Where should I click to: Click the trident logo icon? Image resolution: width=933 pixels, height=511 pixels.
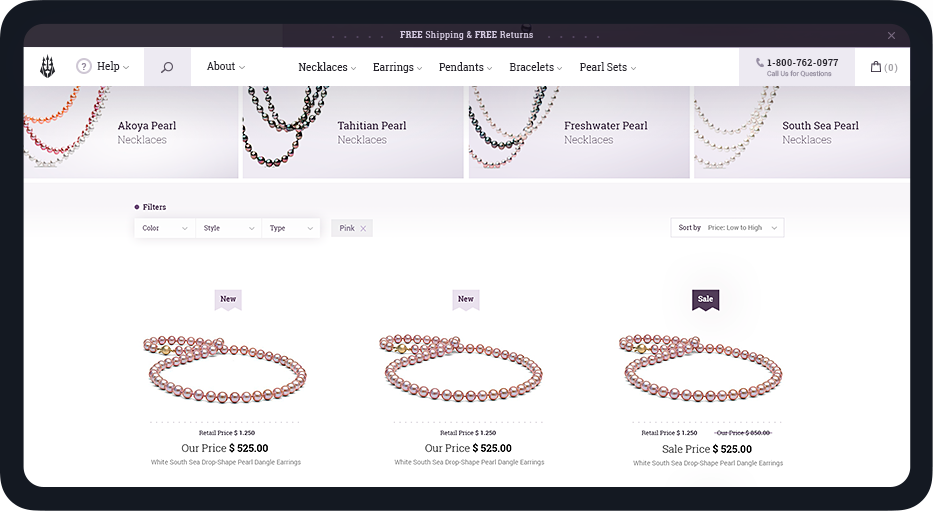pyautogui.click(x=48, y=67)
